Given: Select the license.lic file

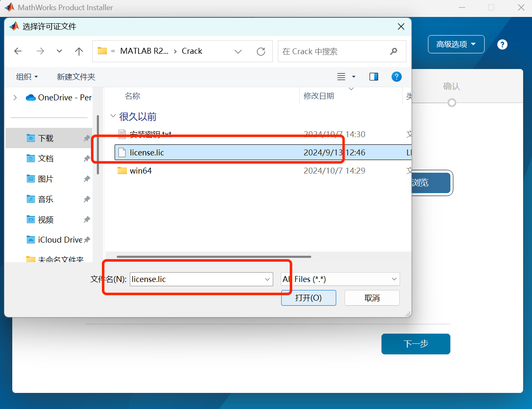Looking at the screenshot, I should (263, 152).
